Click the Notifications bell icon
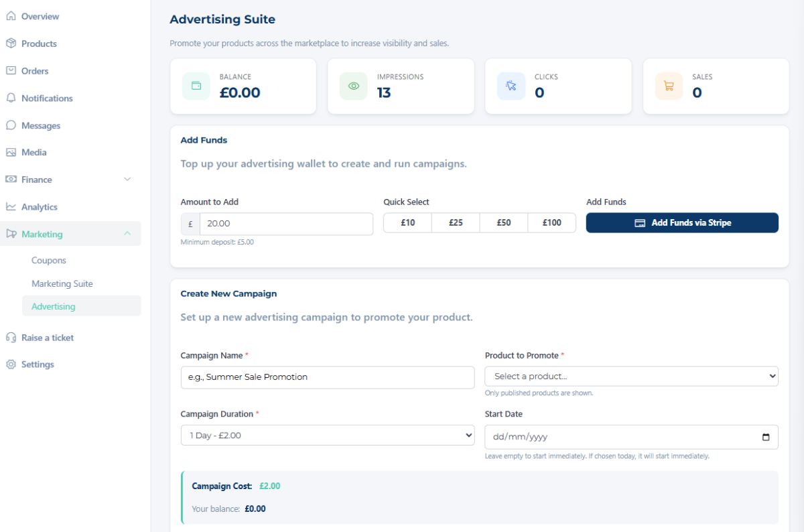Screen dimensions: 804x532 point(11,98)
